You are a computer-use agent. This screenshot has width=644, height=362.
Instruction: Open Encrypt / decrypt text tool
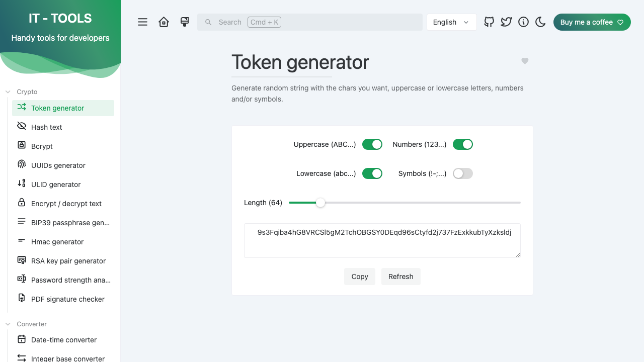pos(63,204)
